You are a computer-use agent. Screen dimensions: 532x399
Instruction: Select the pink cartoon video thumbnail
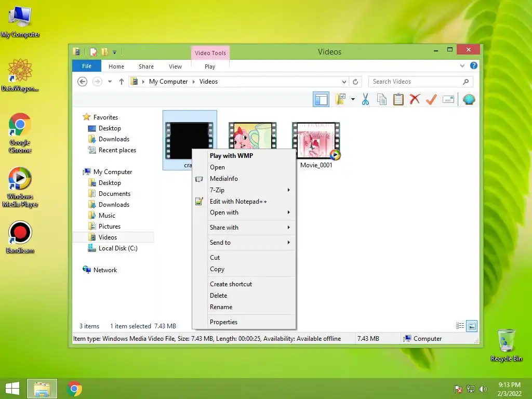point(252,136)
